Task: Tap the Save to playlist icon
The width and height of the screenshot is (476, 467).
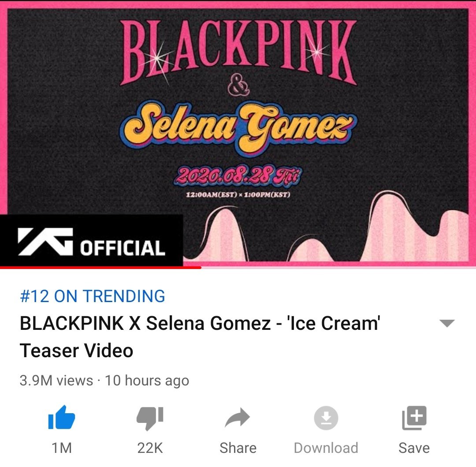Action: tap(414, 418)
